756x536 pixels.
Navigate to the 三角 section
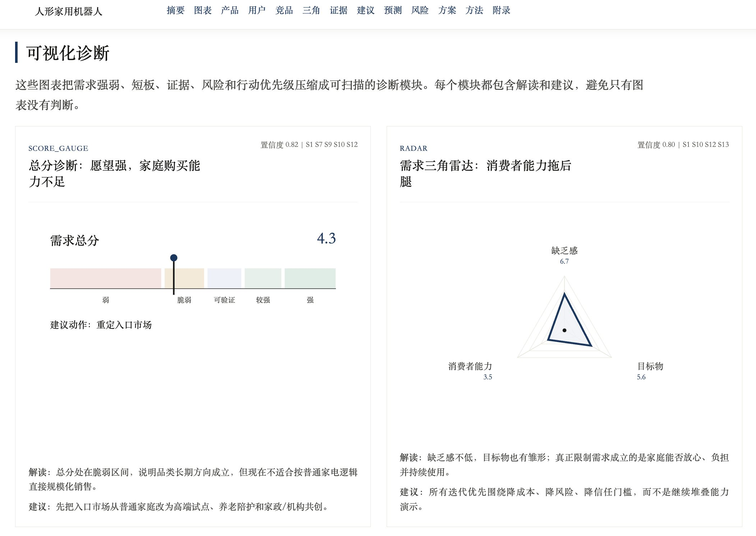(311, 10)
